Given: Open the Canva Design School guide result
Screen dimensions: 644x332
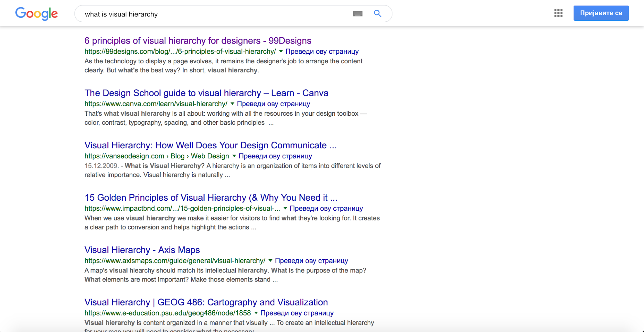Looking at the screenshot, I should tap(206, 93).
